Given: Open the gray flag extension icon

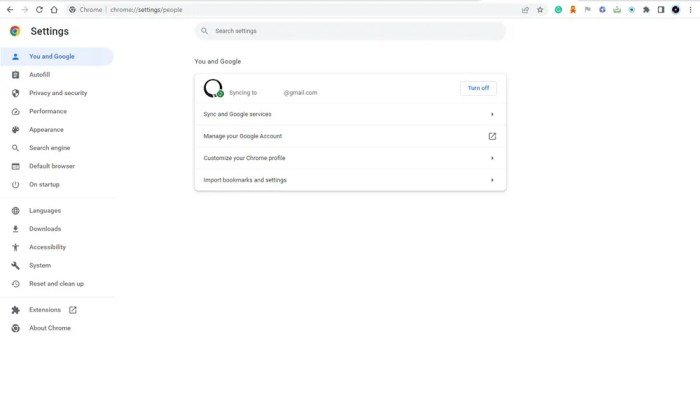Looking at the screenshot, I should tap(588, 9).
